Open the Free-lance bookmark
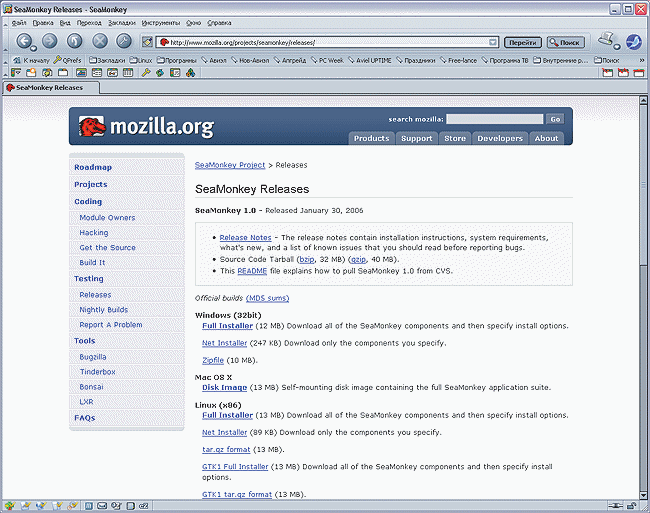Viewport: 650px width, 513px height. (x=458, y=60)
